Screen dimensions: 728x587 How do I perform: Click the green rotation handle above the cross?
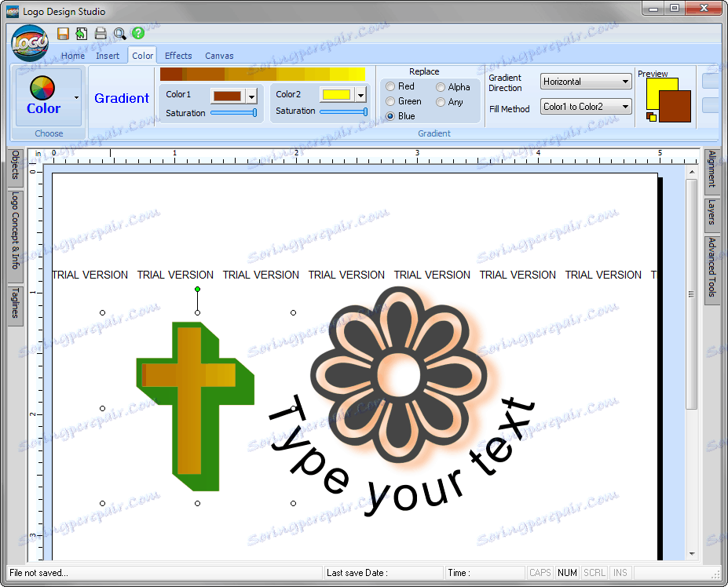[x=197, y=289]
